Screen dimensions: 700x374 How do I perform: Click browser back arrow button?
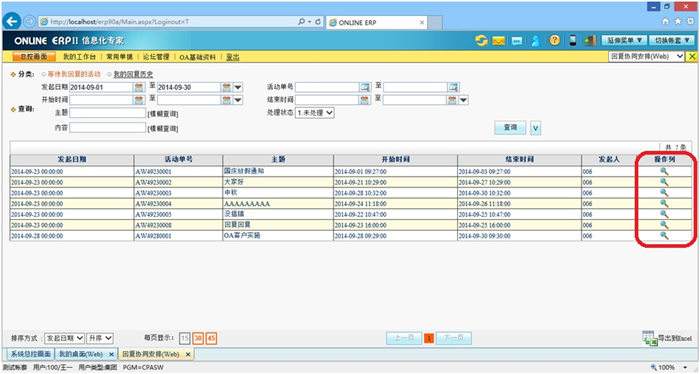12,21
